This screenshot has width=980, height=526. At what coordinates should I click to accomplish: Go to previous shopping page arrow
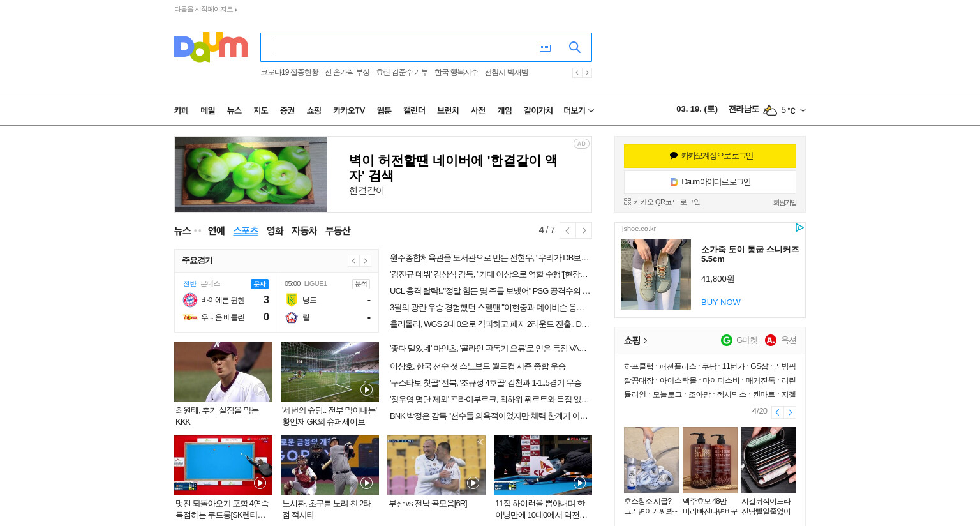pos(778,412)
